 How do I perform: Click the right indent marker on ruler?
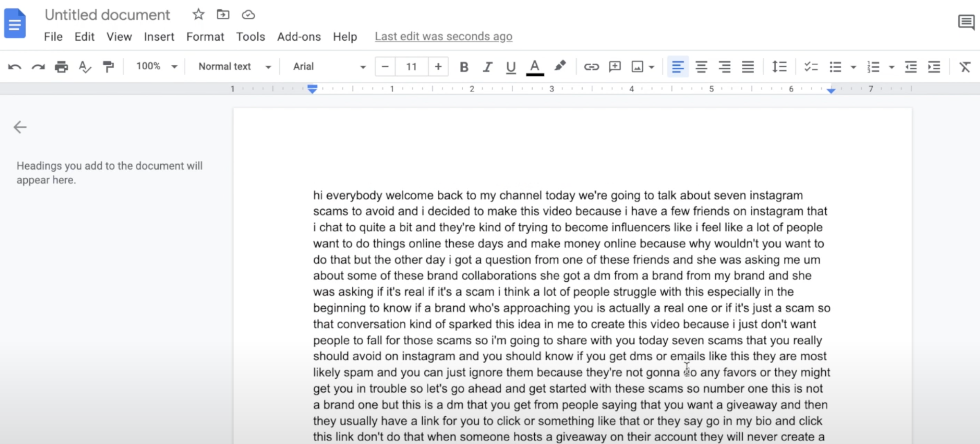click(831, 91)
